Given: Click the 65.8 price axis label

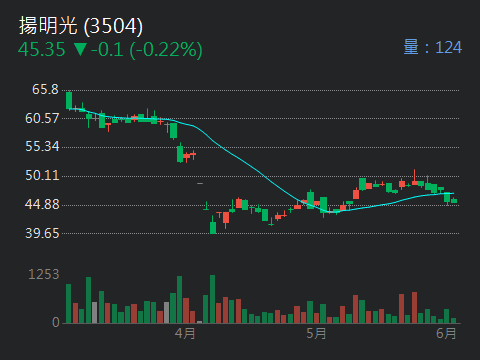Looking at the screenshot, I should point(45,89).
